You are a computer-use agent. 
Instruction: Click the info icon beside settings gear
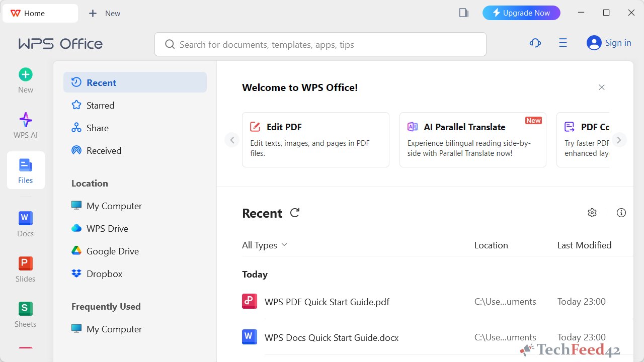point(621,213)
